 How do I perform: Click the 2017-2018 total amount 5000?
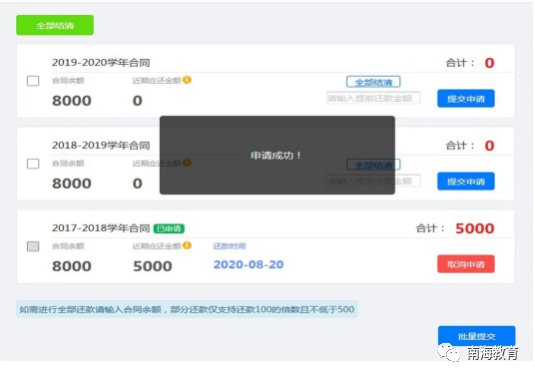[475, 228]
